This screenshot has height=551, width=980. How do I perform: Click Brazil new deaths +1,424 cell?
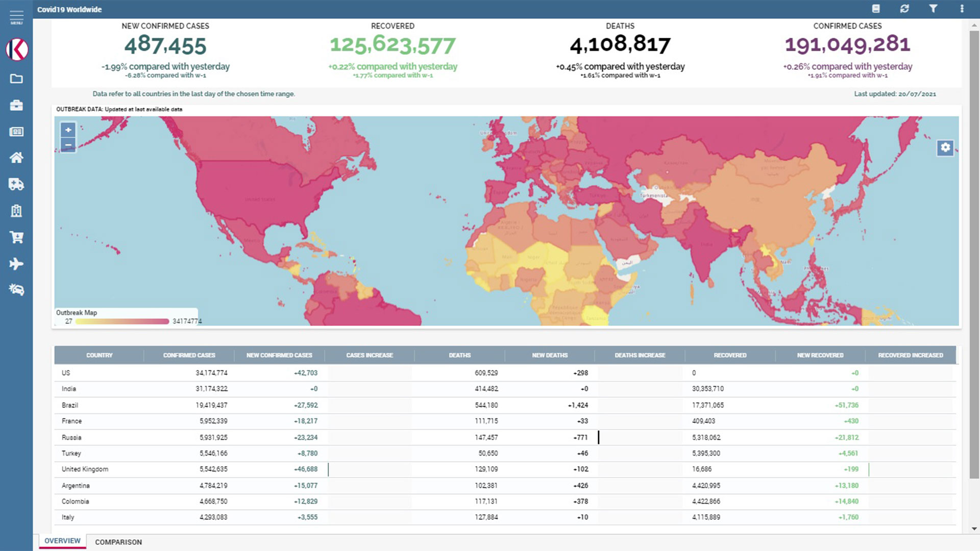578,405
